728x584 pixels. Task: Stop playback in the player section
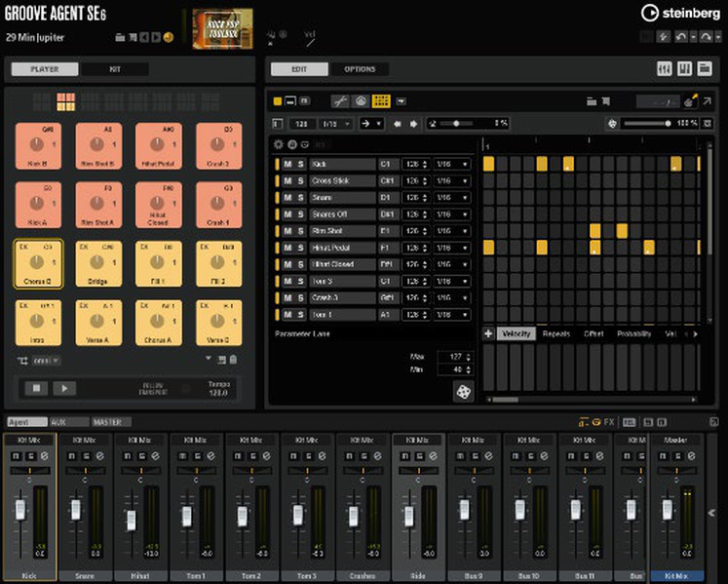37,388
